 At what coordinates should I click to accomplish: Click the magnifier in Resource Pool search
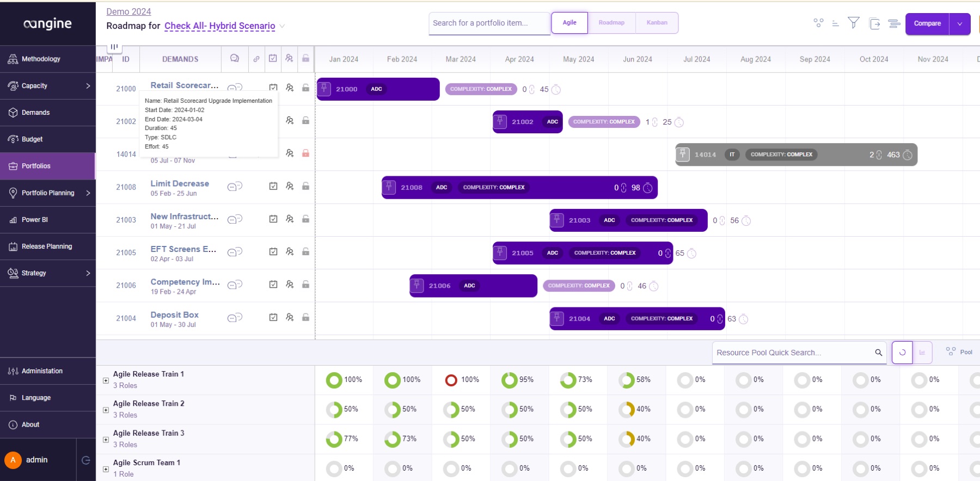click(x=878, y=353)
